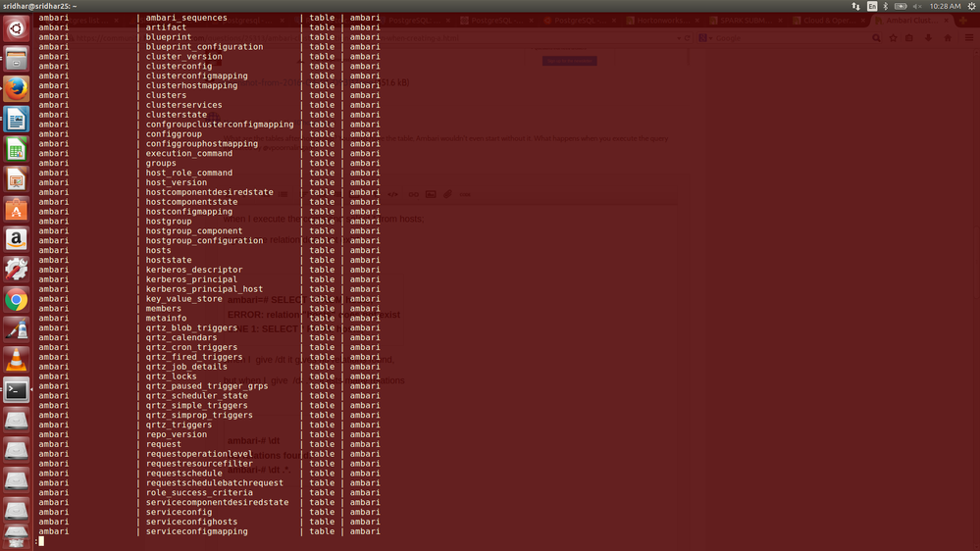Click 'kerberos_descriptor' table name
The width and height of the screenshot is (980, 551).
194,270
